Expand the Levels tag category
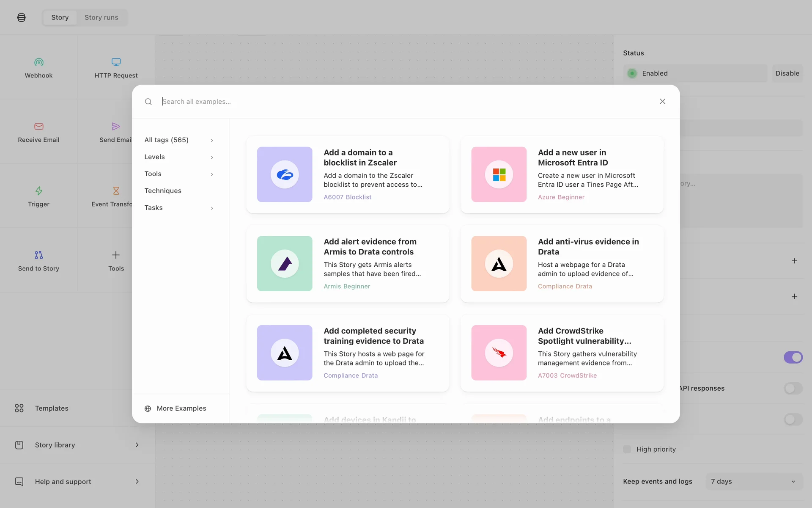 click(178, 157)
